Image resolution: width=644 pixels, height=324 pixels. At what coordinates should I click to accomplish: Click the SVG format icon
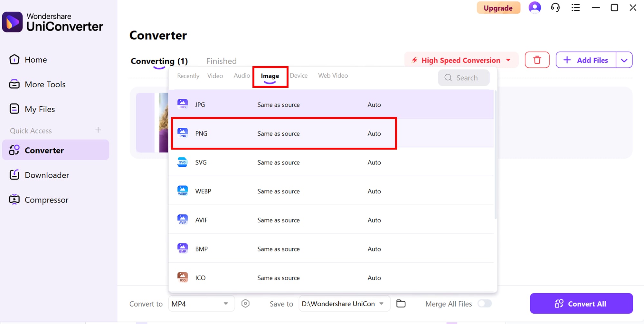click(183, 162)
